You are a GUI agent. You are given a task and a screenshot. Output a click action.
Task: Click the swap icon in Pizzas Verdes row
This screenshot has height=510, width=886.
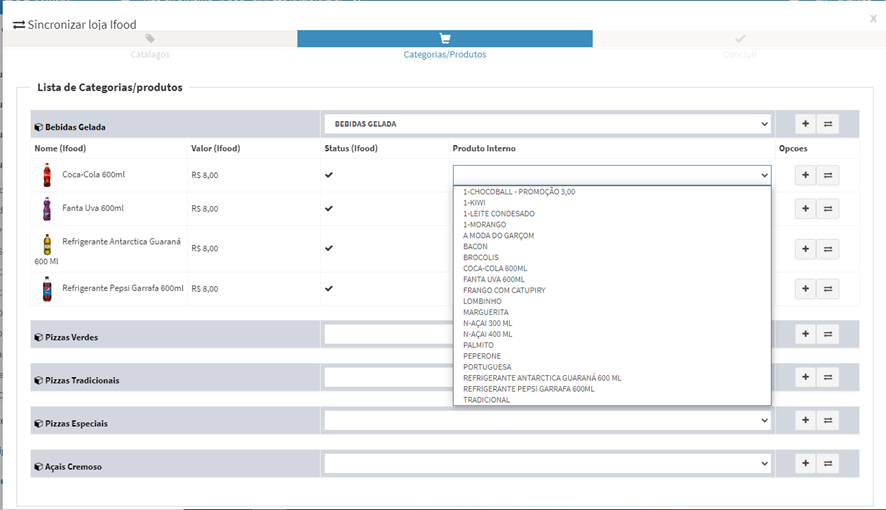coord(828,335)
